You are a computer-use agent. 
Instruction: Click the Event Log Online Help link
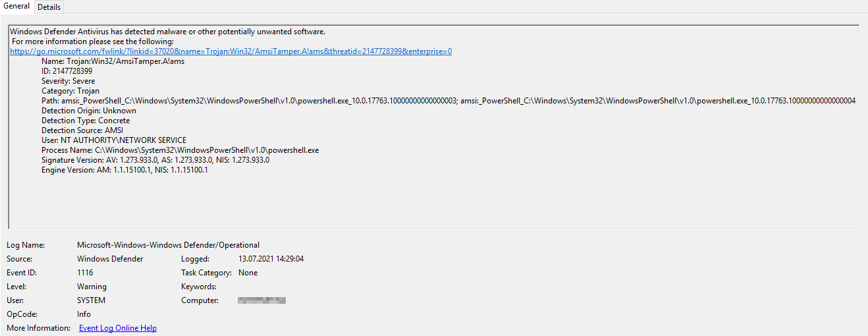(x=117, y=328)
